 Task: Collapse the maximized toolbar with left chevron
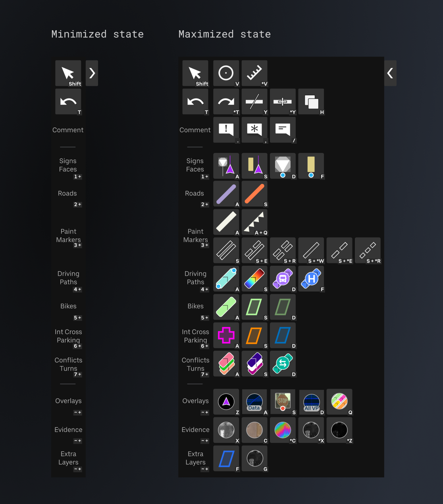(x=390, y=73)
